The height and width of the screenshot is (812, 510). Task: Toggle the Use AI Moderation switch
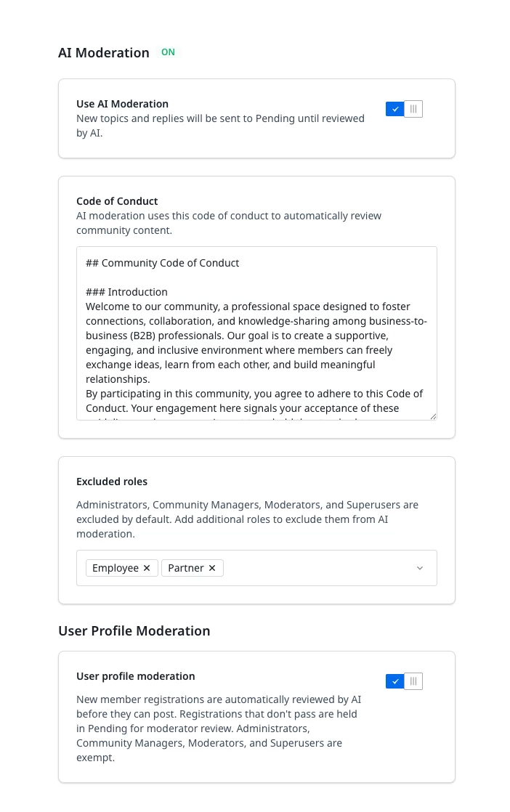tap(404, 109)
